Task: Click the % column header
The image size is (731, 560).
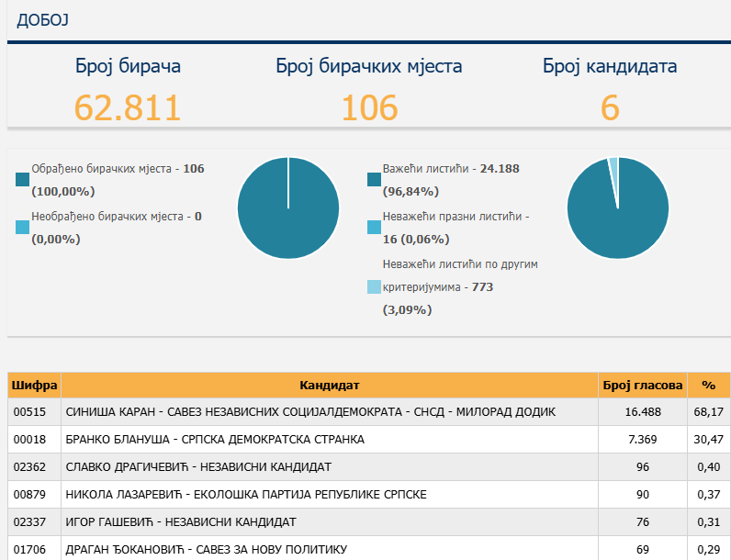Action: pyautogui.click(x=708, y=385)
